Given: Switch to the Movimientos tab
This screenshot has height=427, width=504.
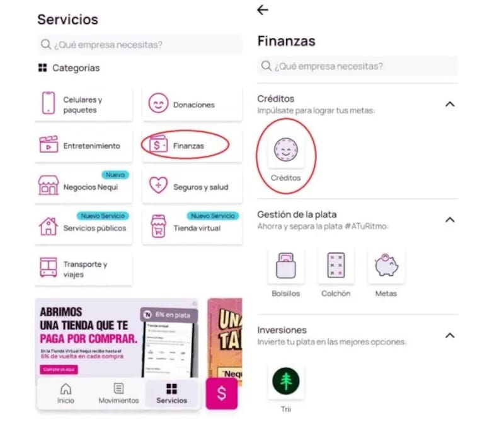Looking at the screenshot, I should tap(118, 393).
